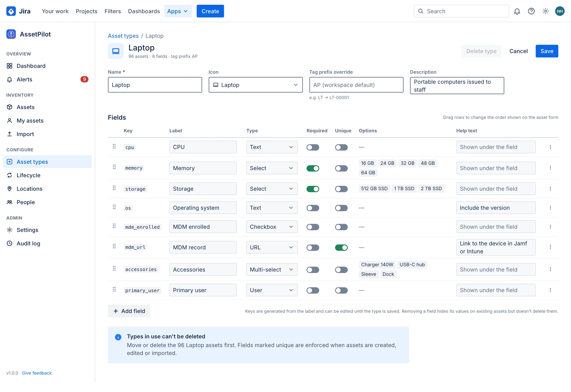The image size is (571, 392).
Task: Open more actions for the os field
Action: point(550,208)
